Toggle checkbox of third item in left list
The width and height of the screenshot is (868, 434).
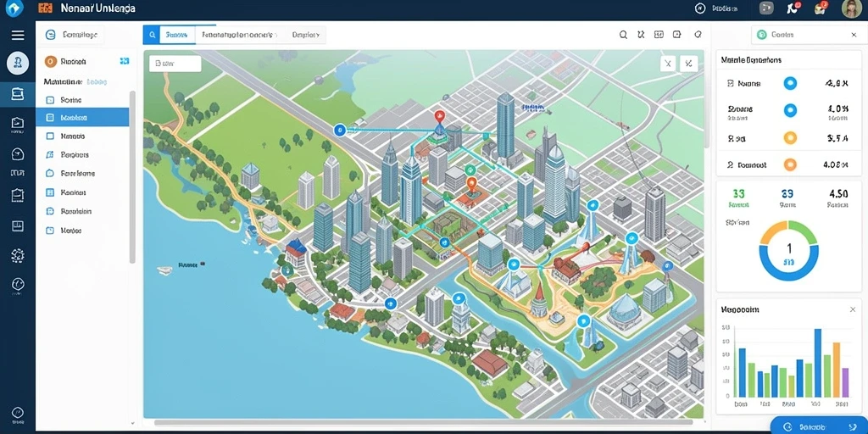tap(50, 136)
